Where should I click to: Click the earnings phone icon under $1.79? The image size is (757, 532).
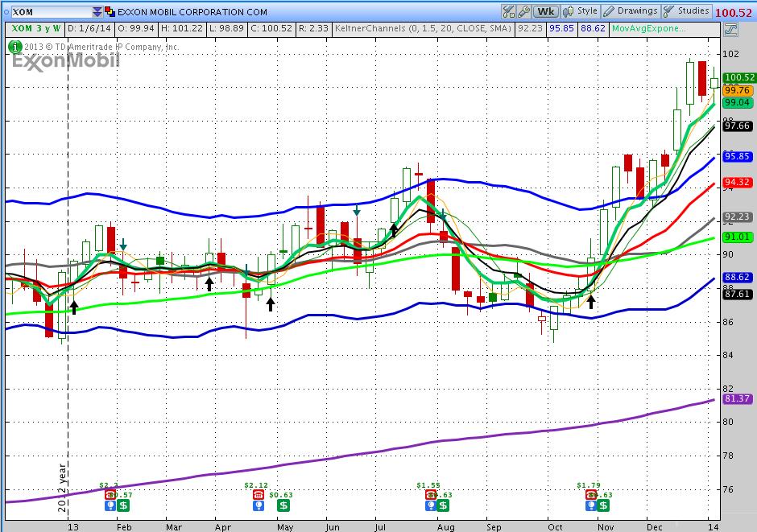tap(591, 495)
